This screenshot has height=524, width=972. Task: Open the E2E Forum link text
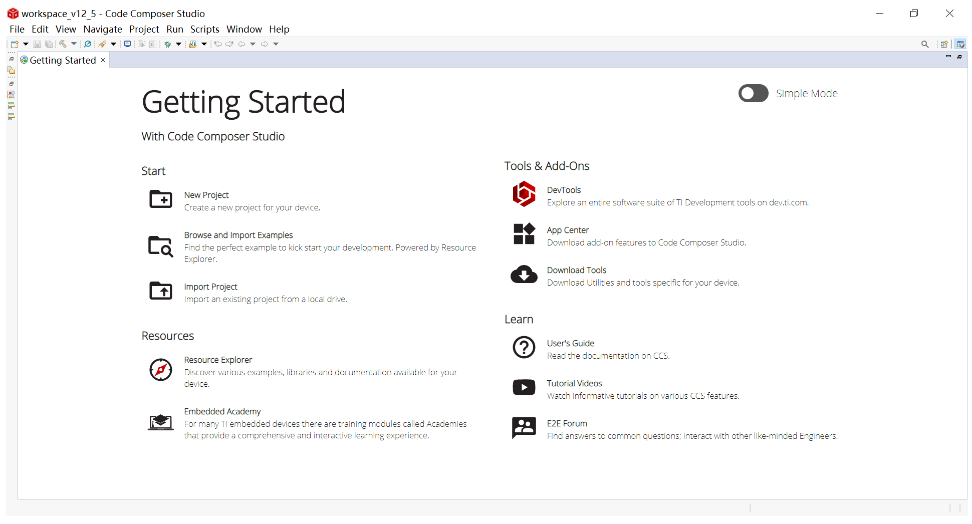(567, 424)
